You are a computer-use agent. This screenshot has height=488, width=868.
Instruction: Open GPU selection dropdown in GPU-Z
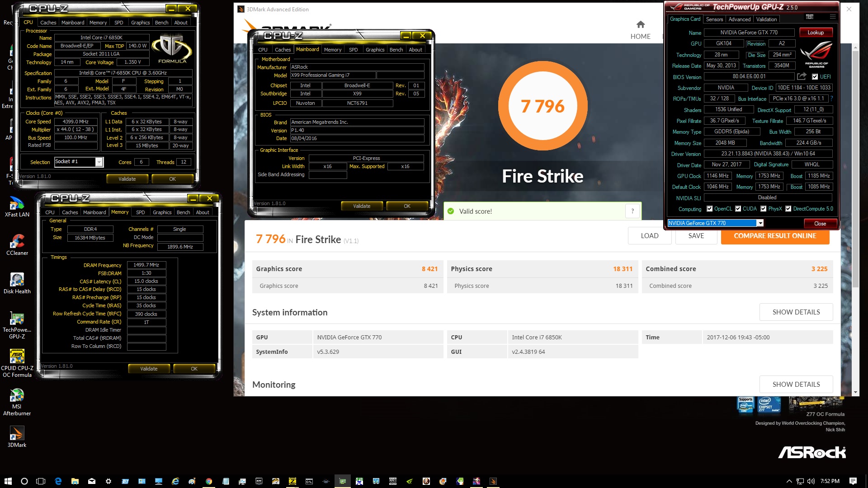click(760, 223)
